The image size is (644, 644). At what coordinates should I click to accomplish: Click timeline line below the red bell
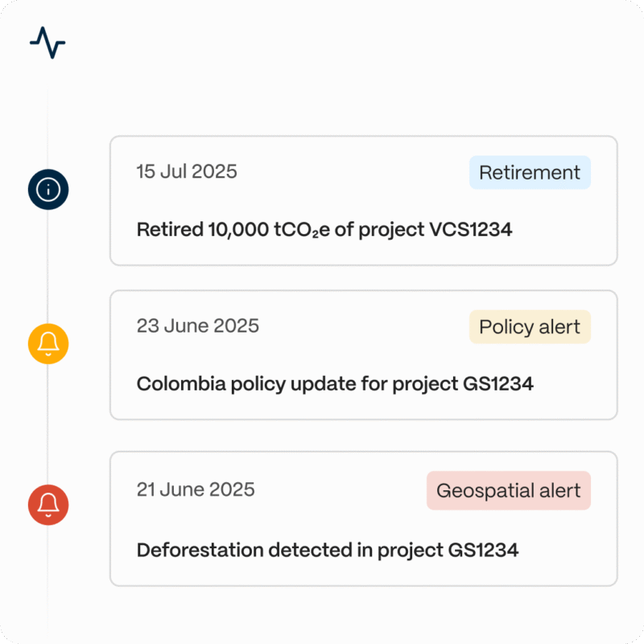47,579
